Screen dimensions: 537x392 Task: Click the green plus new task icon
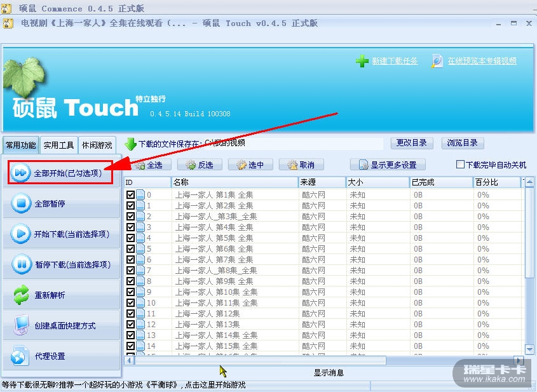[x=362, y=61]
